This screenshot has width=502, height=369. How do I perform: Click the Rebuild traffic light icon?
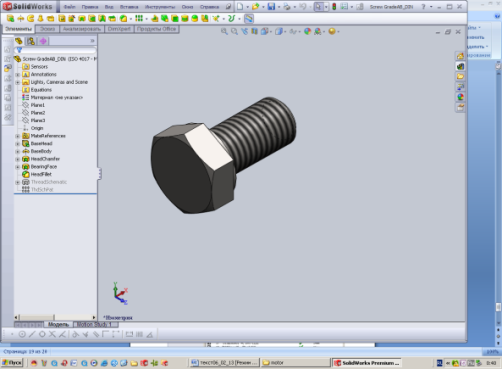tap(334, 6)
